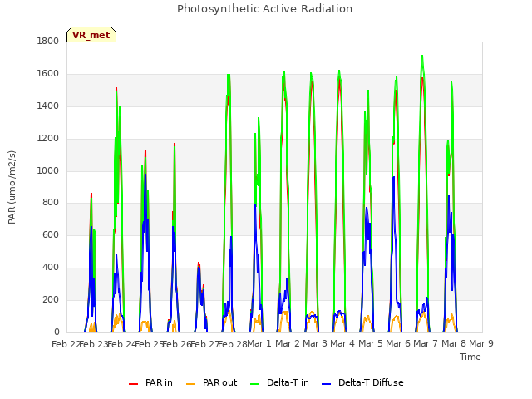Click the orange PAR out legend swatch
Image resolution: width=532 pixels, height=399 pixels.
191,384
